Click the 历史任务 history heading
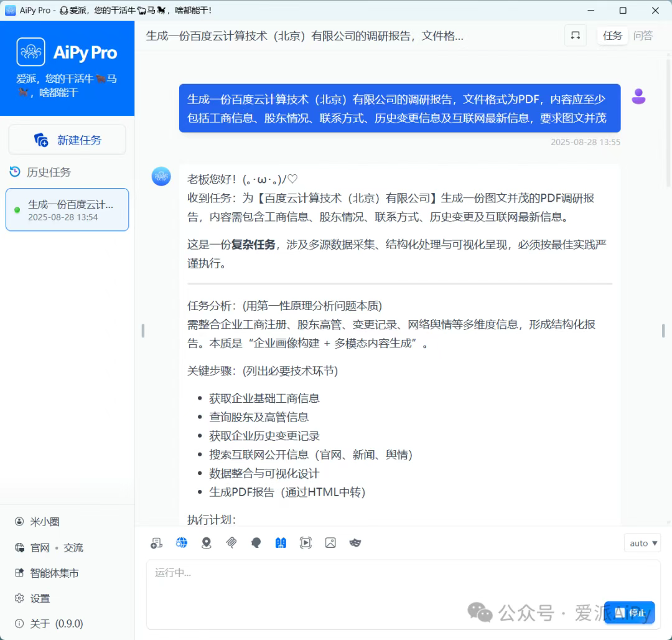This screenshot has height=640, width=672. [49, 172]
